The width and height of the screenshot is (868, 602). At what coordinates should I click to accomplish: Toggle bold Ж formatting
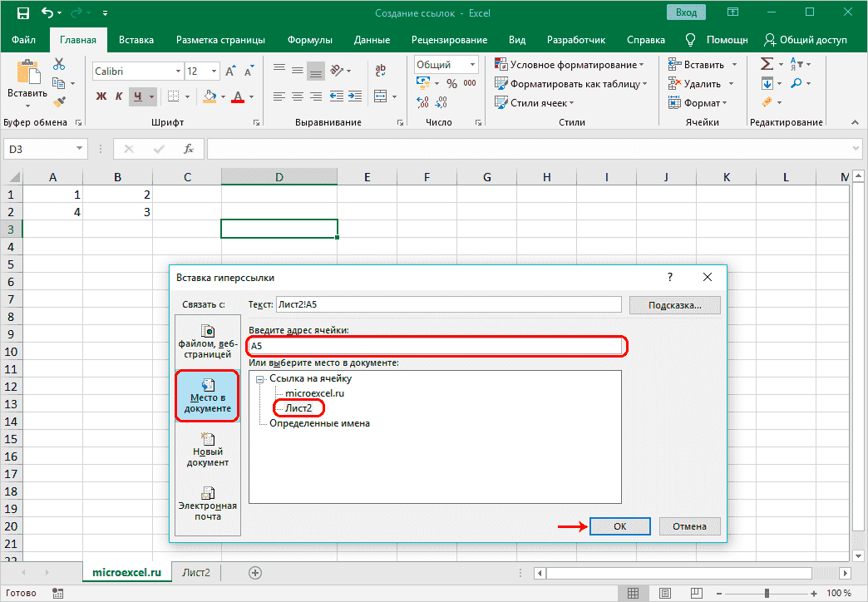[101, 96]
